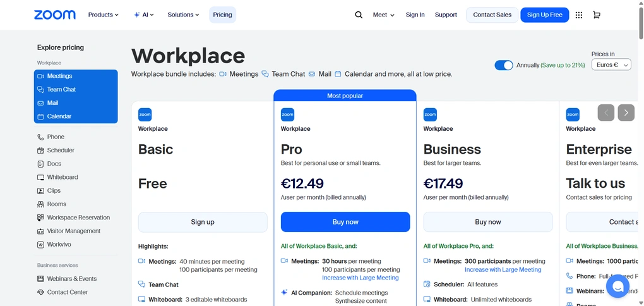This screenshot has height=306, width=644.
Task: Click the Enterprise plan Zoom logo icon
Action: (573, 115)
